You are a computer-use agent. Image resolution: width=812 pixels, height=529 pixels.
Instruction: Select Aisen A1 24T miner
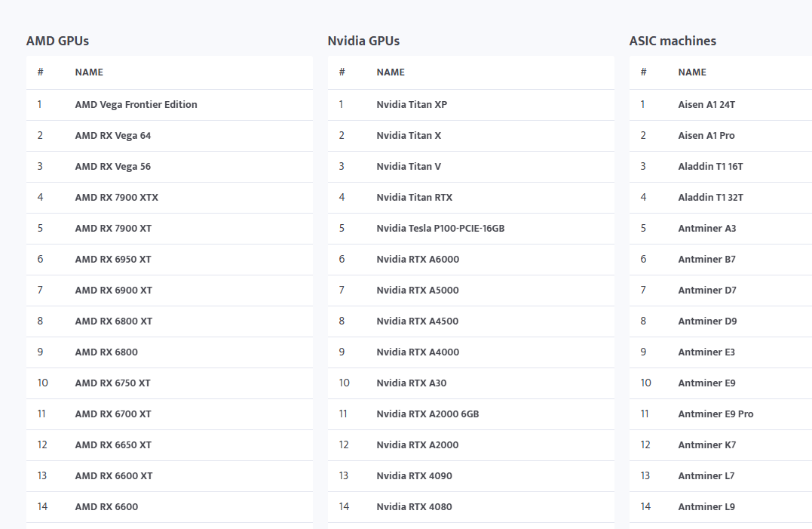[706, 105]
